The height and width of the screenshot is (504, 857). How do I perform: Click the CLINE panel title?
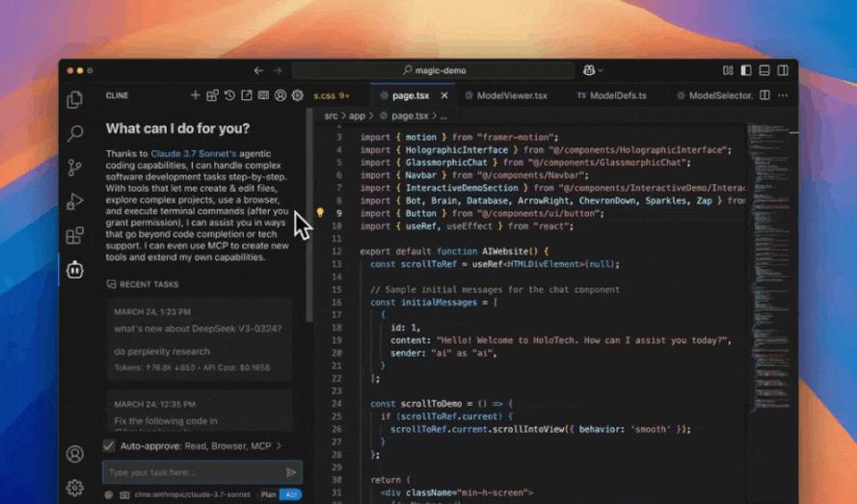(117, 95)
